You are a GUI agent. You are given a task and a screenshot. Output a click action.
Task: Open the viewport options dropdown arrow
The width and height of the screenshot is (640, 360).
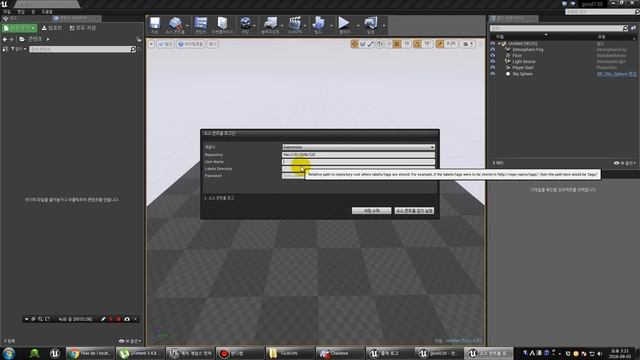pos(151,44)
